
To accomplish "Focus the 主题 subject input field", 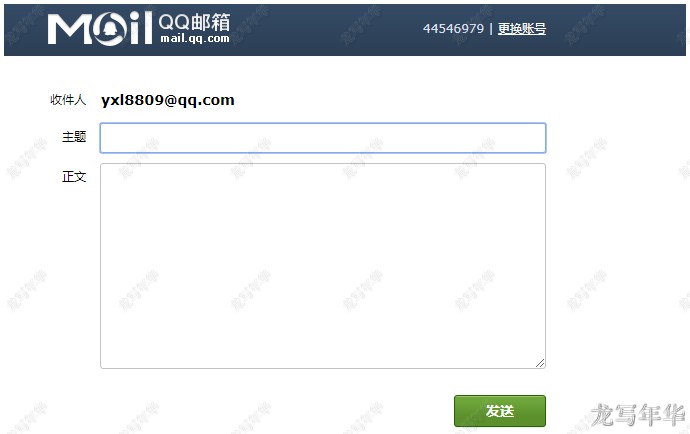I will [x=323, y=138].
